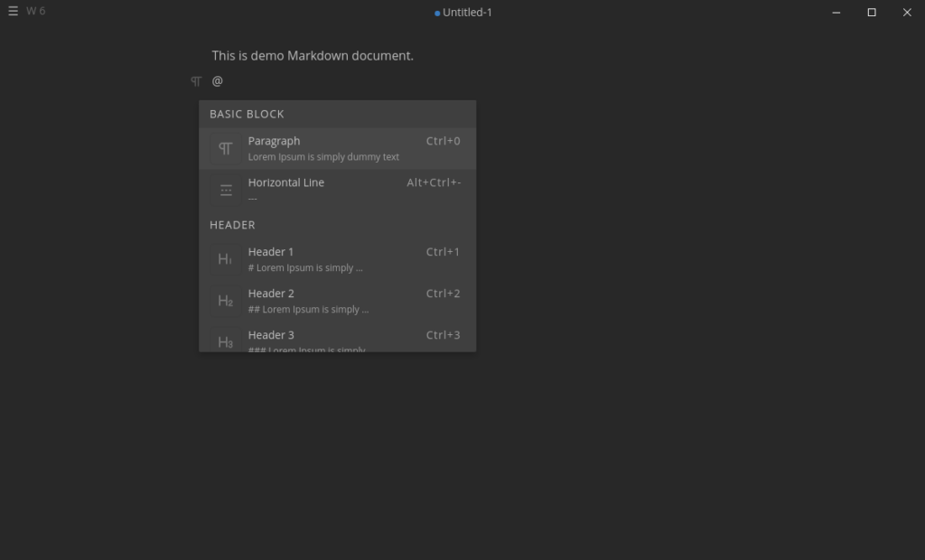Viewport: 925px width, 560px height.
Task: Maximize the MarkText window
Action: (x=872, y=13)
